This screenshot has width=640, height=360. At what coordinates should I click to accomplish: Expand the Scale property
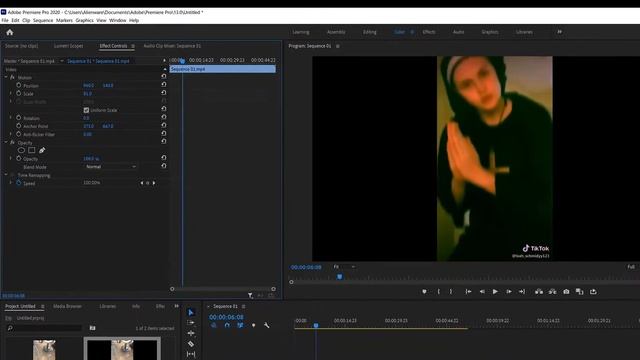(11, 93)
